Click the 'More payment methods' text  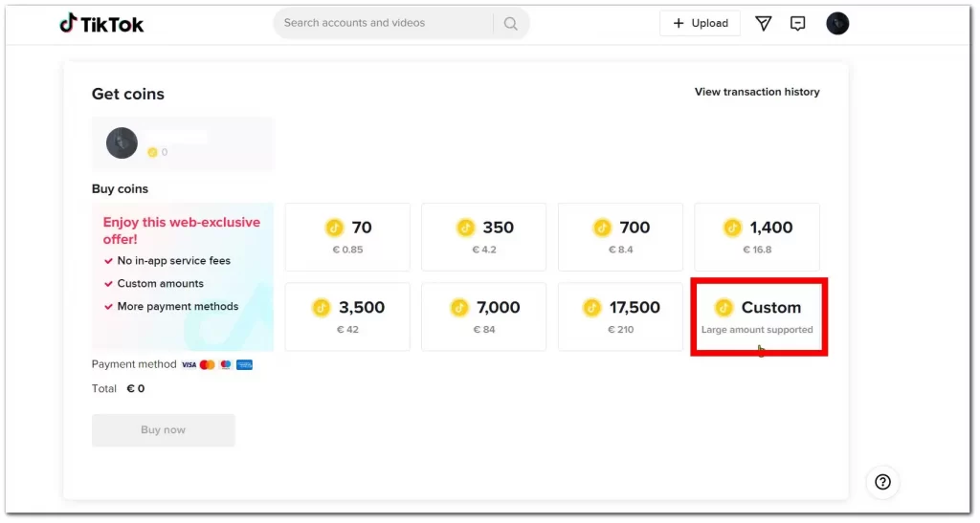click(178, 306)
